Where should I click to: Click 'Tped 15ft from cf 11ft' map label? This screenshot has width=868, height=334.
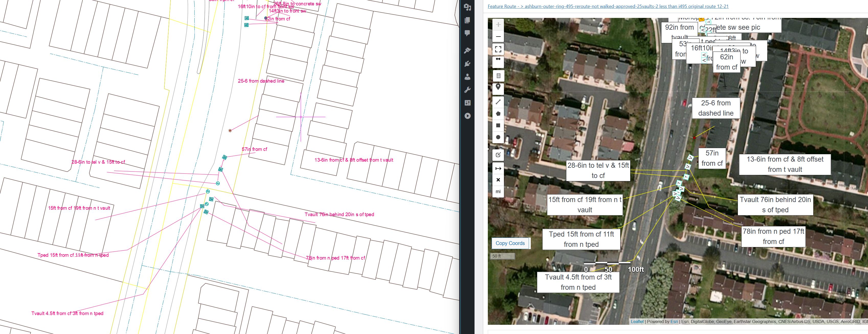click(581, 239)
